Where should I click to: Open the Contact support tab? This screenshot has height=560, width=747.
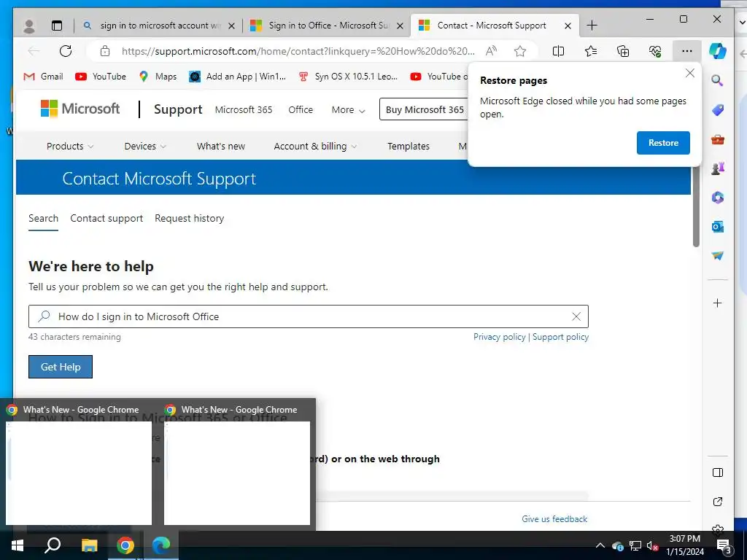[107, 219]
